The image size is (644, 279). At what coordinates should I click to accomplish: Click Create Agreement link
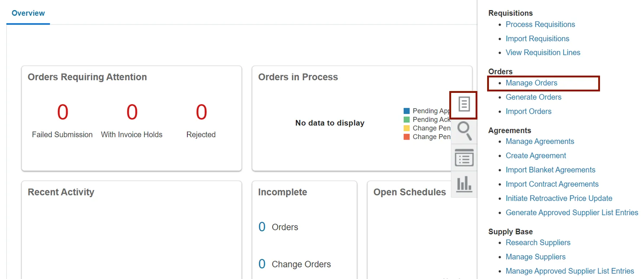point(535,156)
